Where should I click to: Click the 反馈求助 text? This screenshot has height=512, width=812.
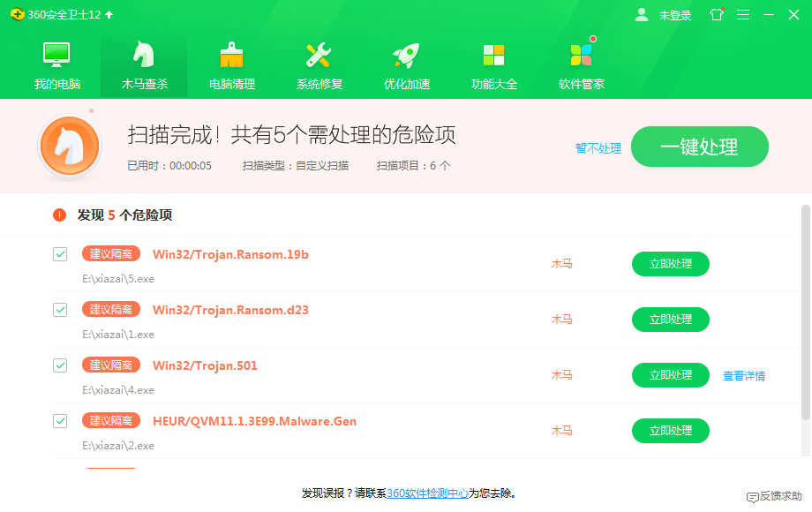tap(781, 496)
